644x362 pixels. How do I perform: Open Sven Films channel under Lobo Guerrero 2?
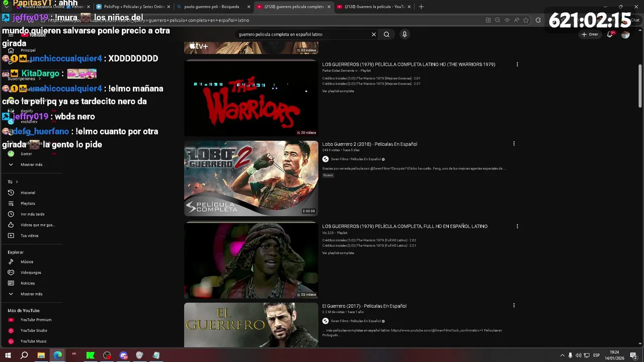coord(355,159)
